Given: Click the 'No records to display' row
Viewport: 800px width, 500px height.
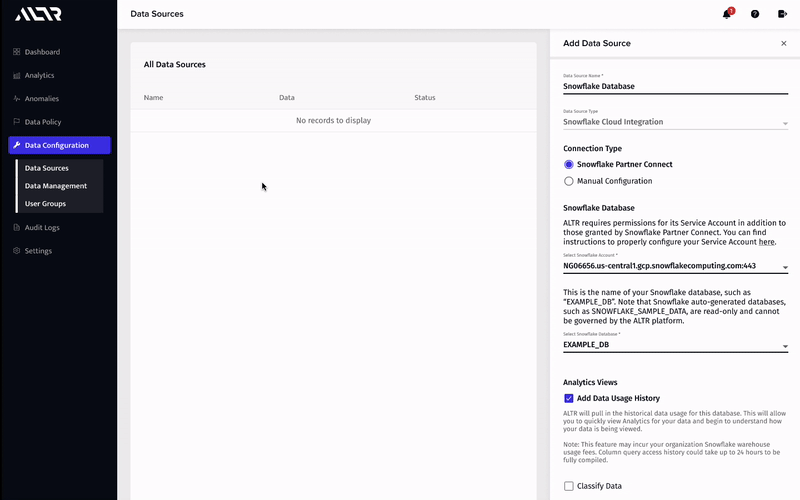Looking at the screenshot, I should click(334, 120).
